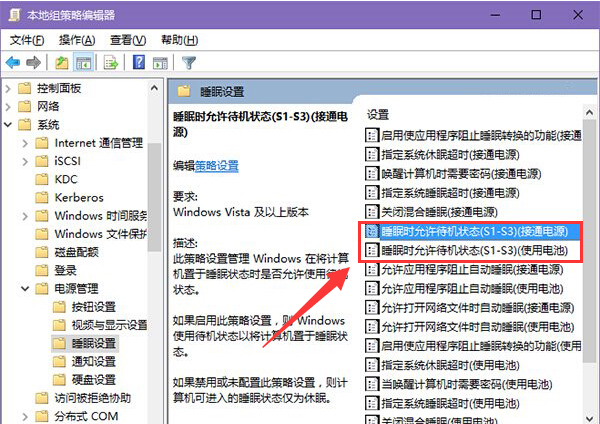
Task: Click the 策略设置 link
Action: (217, 165)
